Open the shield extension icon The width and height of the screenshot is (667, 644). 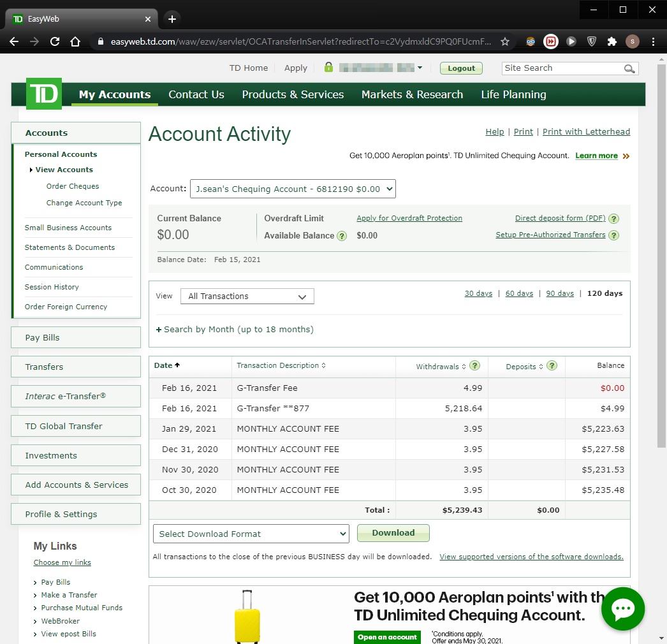[x=591, y=41]
